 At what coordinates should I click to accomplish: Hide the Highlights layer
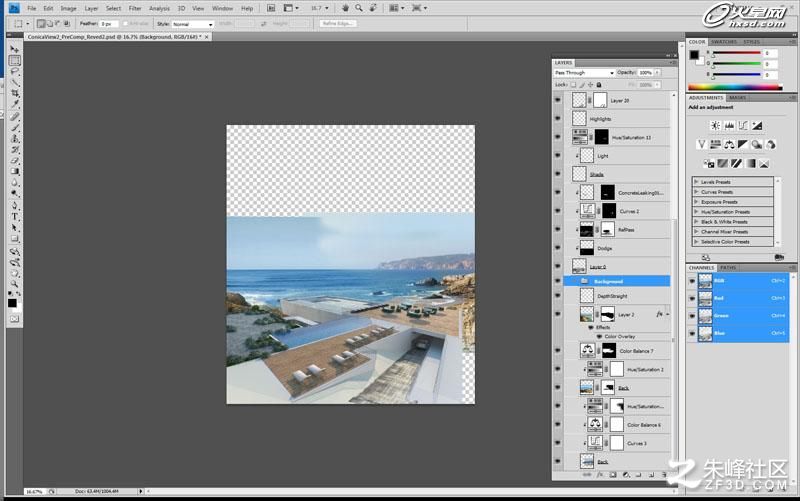pyautogui.click(x=558, y=118)
